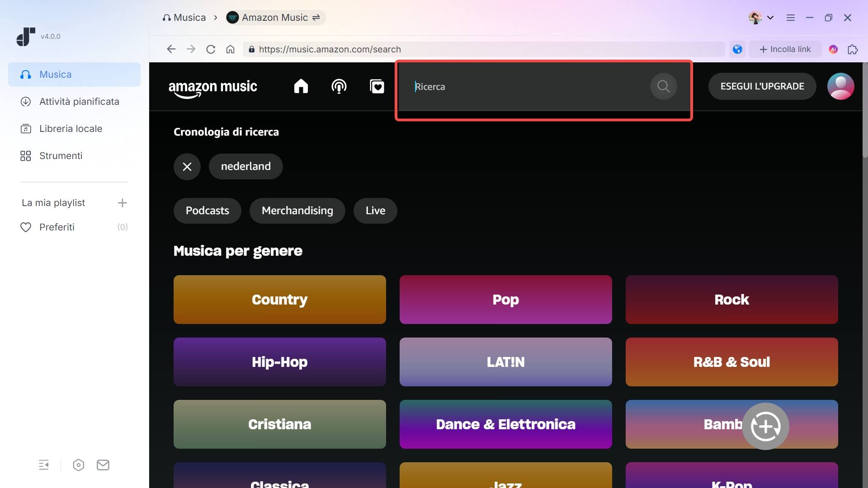868x488 pixels.
Task: Select the Podcasts filter chip
Action: 207,210
